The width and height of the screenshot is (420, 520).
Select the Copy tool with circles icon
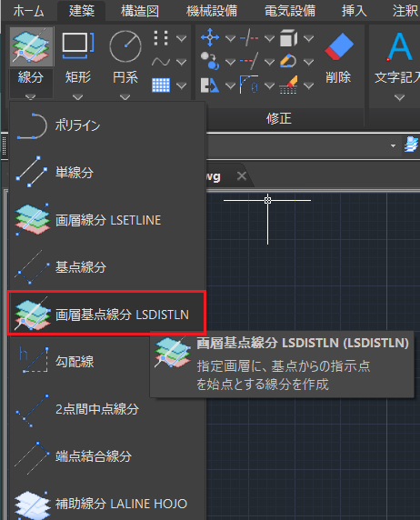210,61
